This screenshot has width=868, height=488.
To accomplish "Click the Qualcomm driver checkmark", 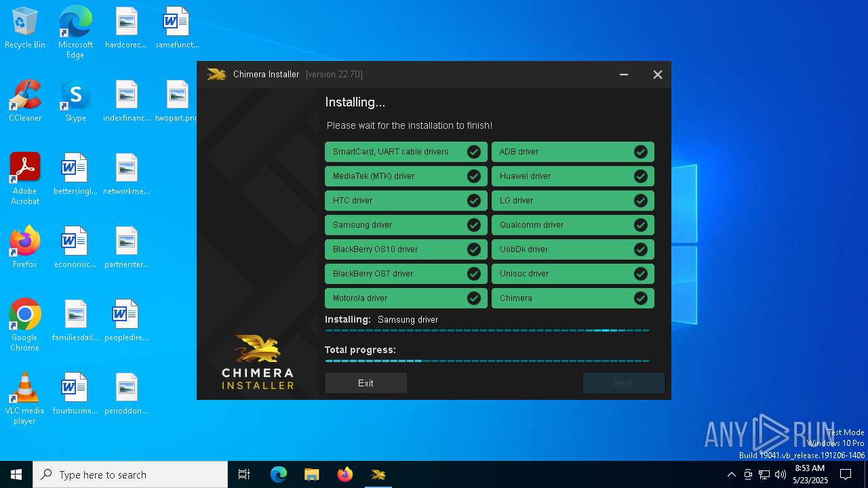I will tap(641, 225).
